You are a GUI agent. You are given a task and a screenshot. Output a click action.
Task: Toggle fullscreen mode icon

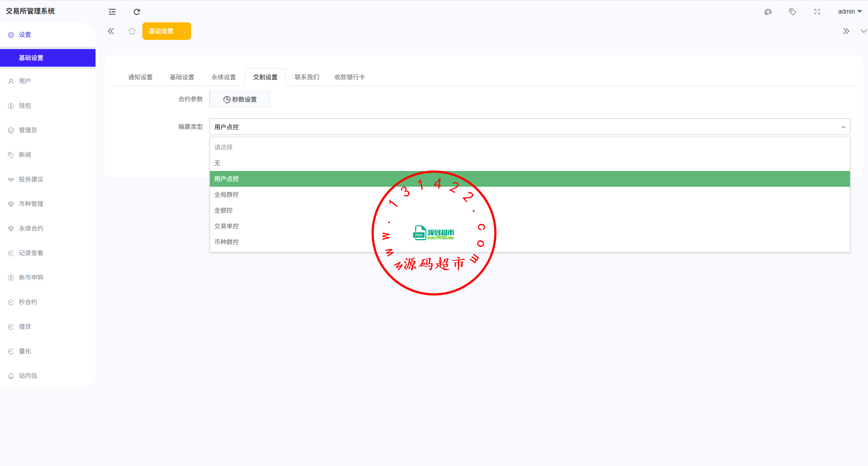817,12
